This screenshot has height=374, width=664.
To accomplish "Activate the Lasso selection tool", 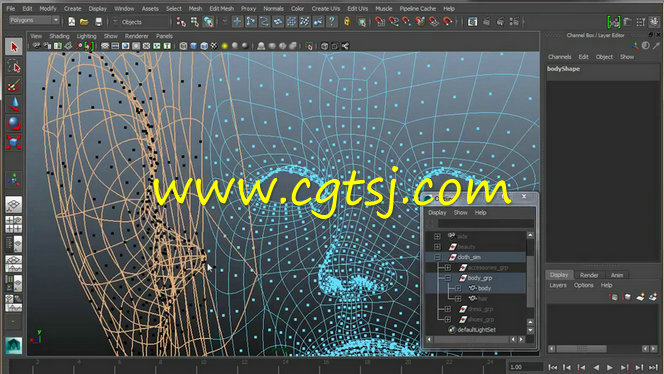I will (x=14, y=66).
